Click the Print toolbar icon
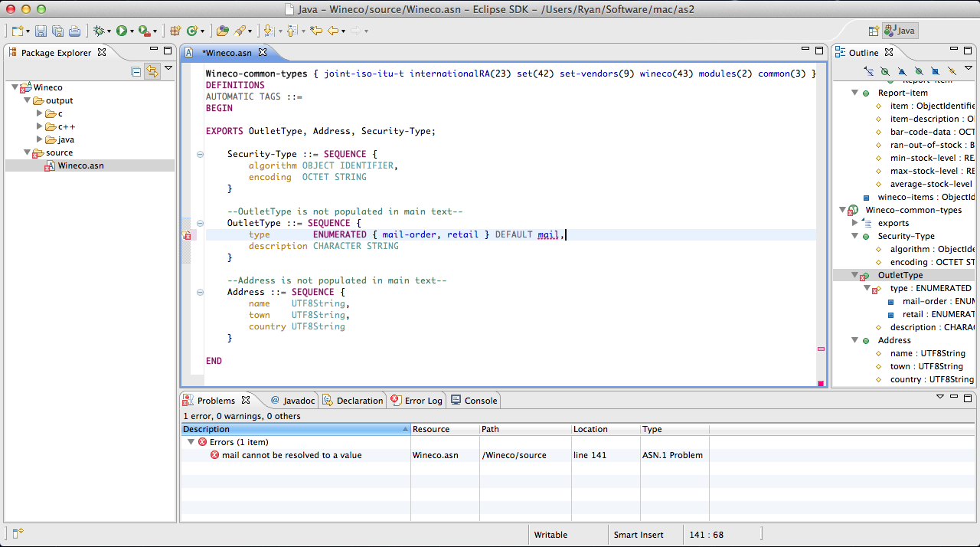The width and height of the screenshot is (980, 547). click(x=74, y=31)
